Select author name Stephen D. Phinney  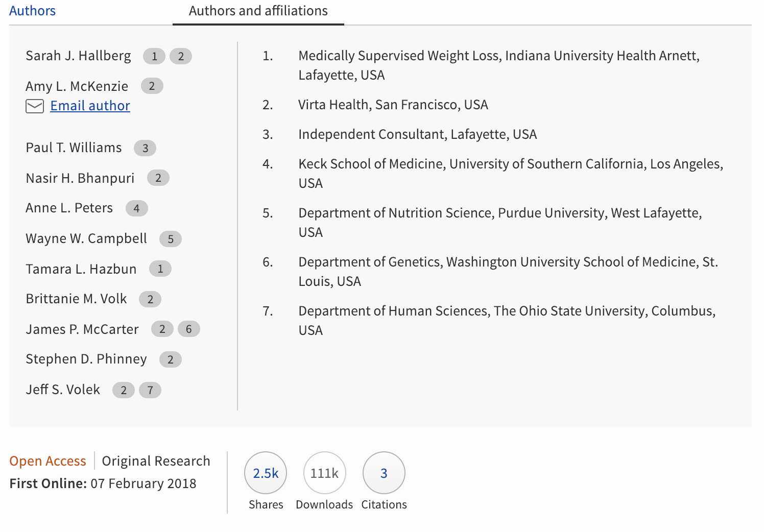coord(86,359)
